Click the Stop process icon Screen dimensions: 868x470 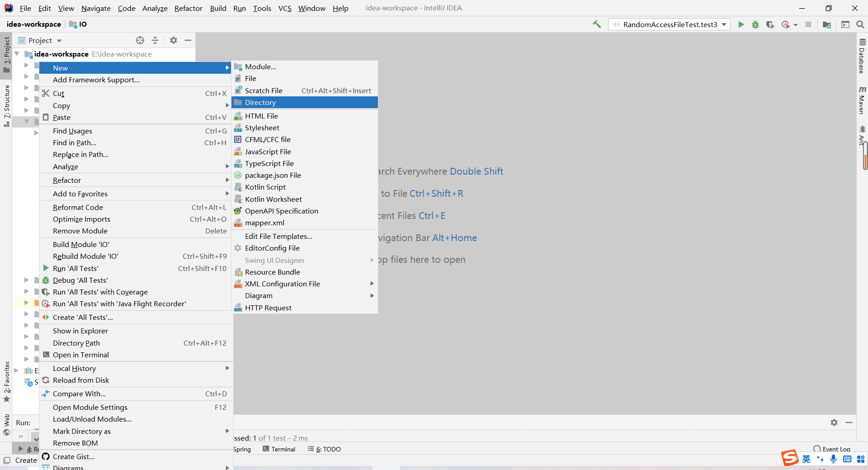pyautogui.click(x=808, y=24)
